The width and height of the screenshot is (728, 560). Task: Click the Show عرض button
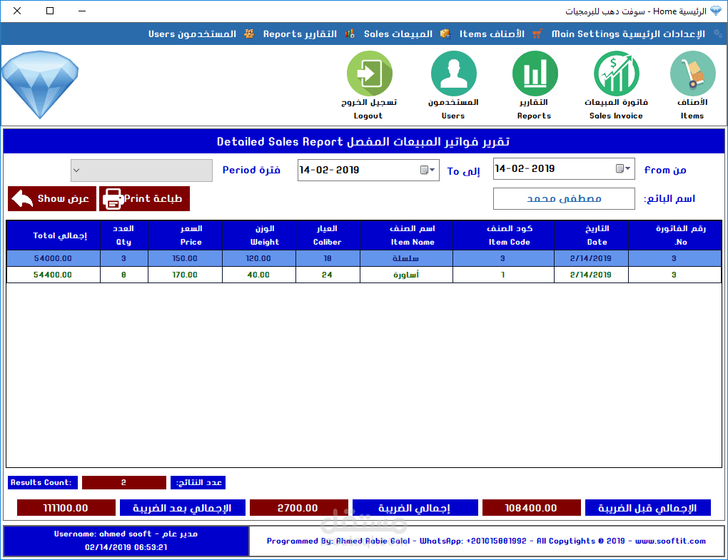click(52, 198)
